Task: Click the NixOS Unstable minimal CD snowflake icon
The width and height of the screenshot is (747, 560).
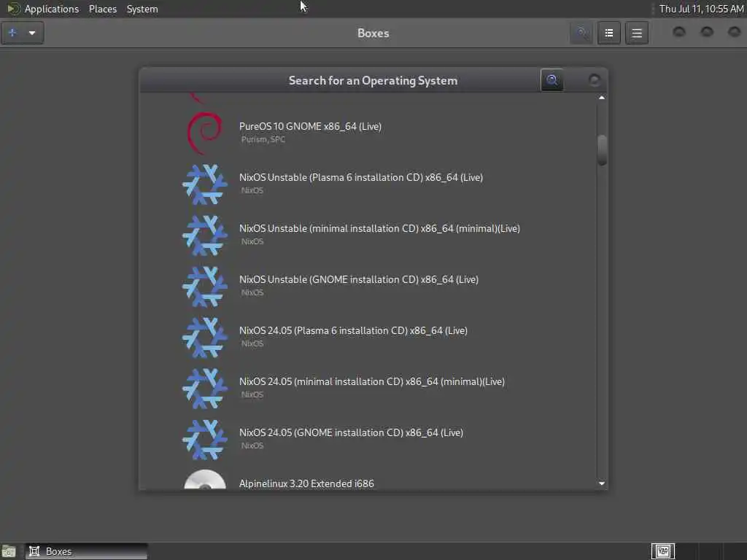Action: [x=205, y=236]
